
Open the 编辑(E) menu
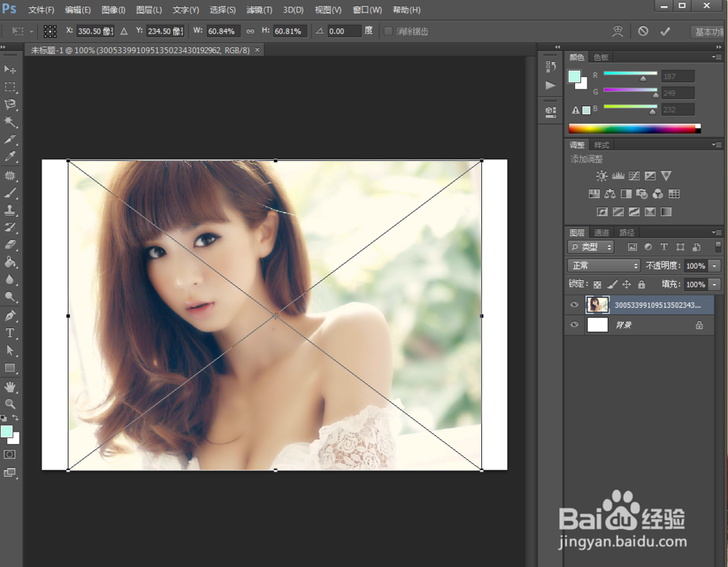point(78,9)
